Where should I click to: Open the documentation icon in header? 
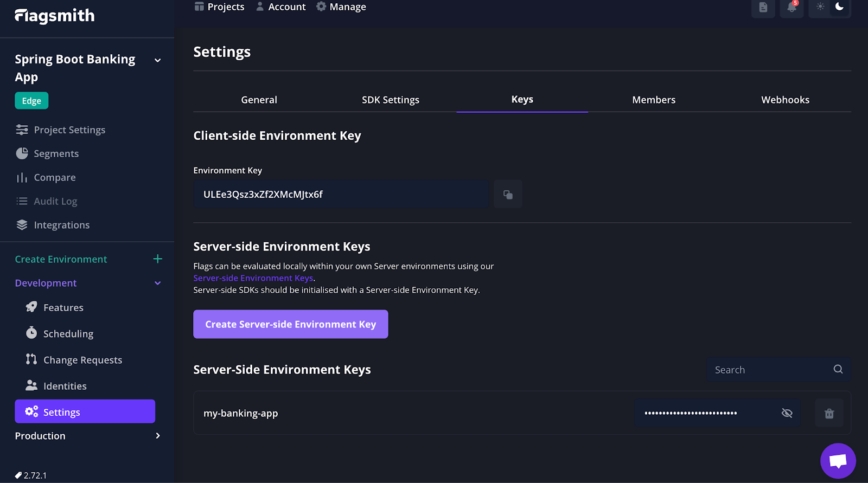763,8
